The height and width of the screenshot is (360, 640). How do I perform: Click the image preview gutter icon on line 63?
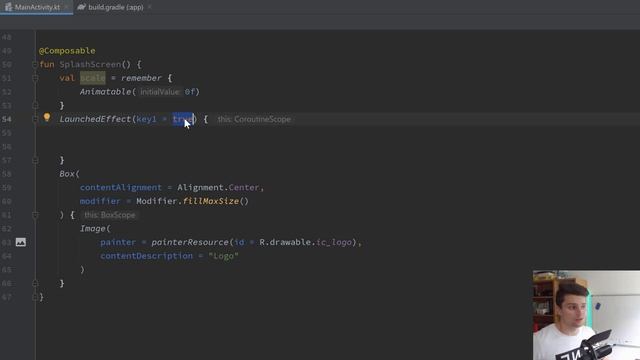pos(20,242)
